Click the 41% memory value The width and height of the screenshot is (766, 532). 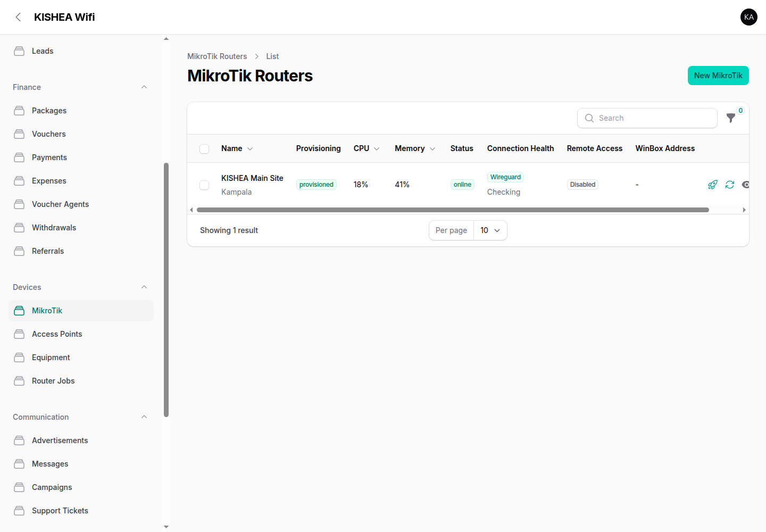[x=402, y=185]
